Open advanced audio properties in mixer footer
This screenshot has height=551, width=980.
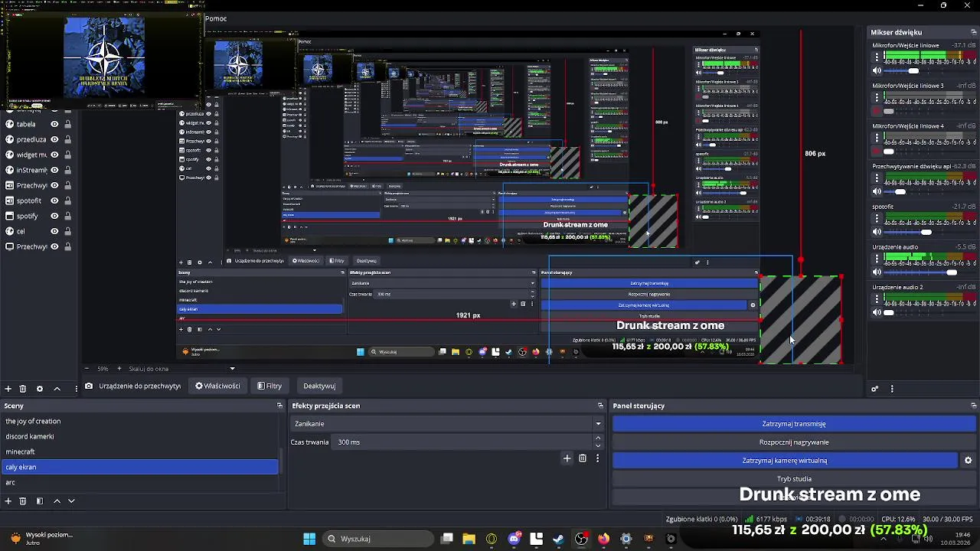click(875, 389)
